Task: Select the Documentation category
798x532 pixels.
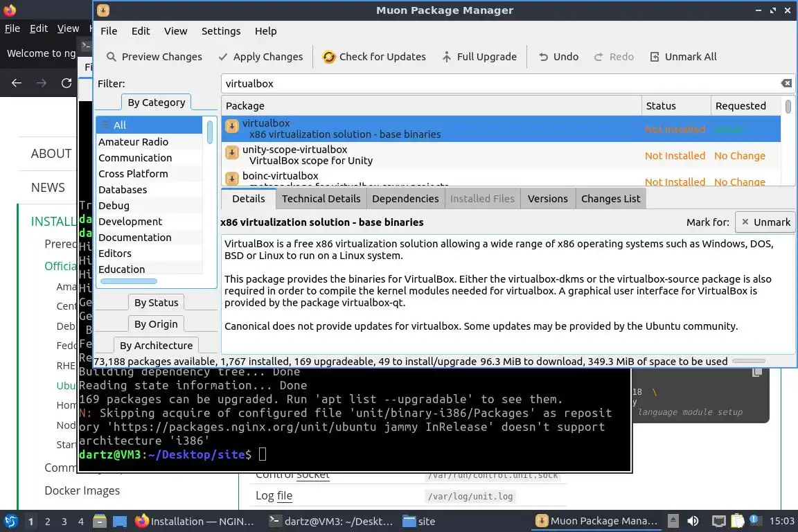Action: click(x=149, y=237)
